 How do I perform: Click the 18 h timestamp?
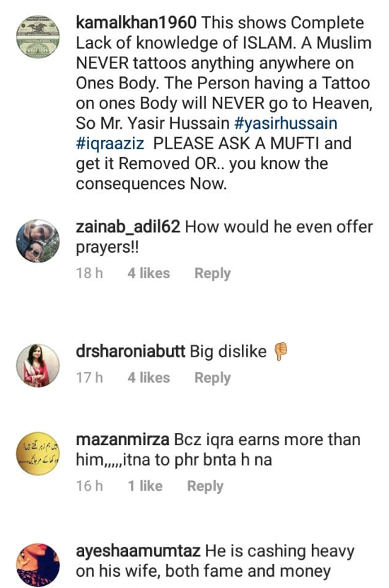click(89, 273)
